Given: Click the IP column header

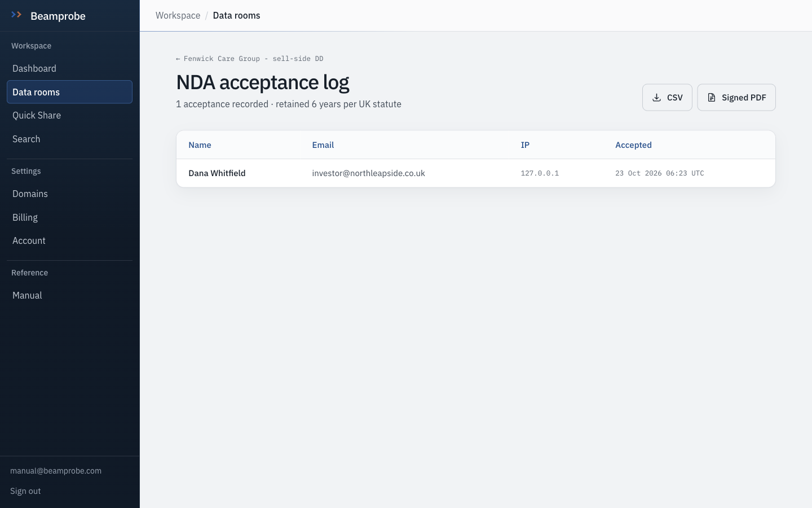Looking at the screenshot, I should click(x=525, y=145).
